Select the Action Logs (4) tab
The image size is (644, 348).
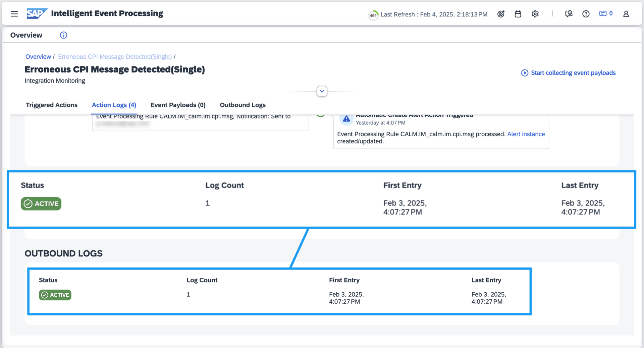tap(114, 105)
